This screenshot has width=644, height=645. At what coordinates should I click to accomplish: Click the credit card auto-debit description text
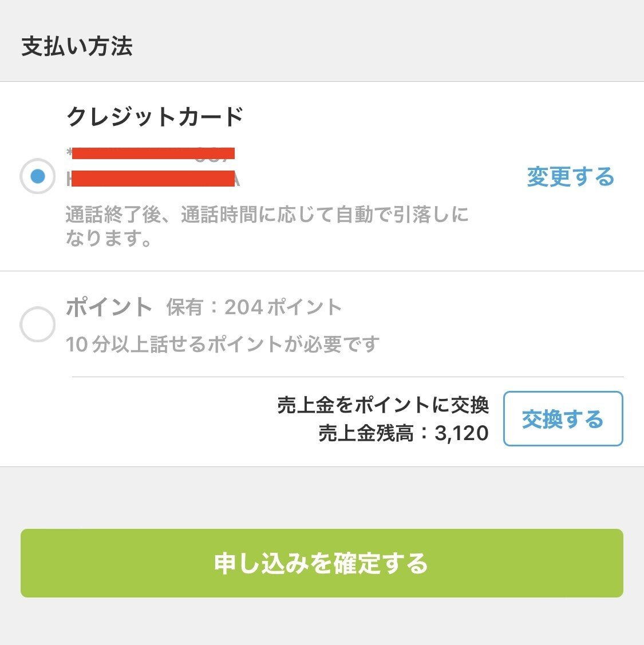coord(268,227)
